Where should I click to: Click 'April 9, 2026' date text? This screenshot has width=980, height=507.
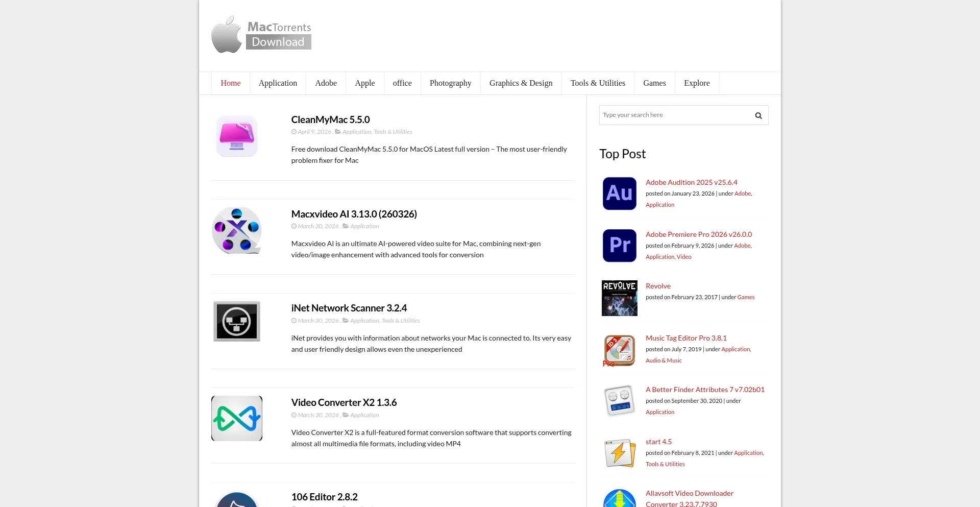[314, 132]
